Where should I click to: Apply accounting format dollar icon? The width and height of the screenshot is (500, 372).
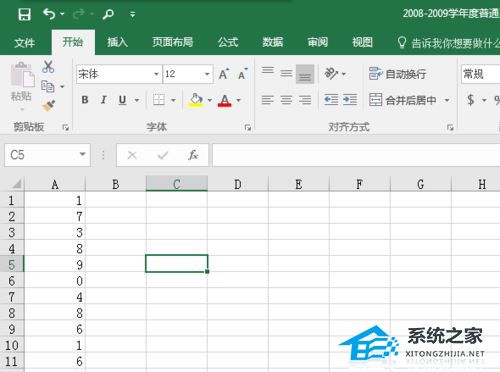point(471,100)
